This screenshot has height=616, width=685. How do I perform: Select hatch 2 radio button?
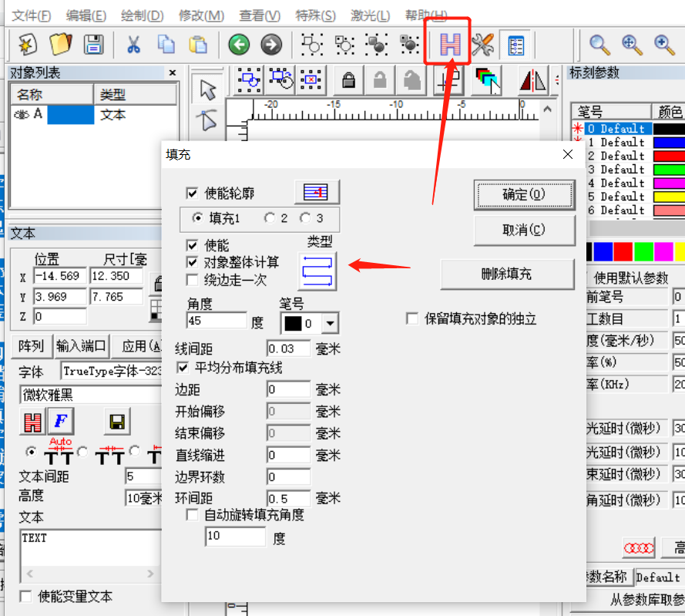coord(270,217)
